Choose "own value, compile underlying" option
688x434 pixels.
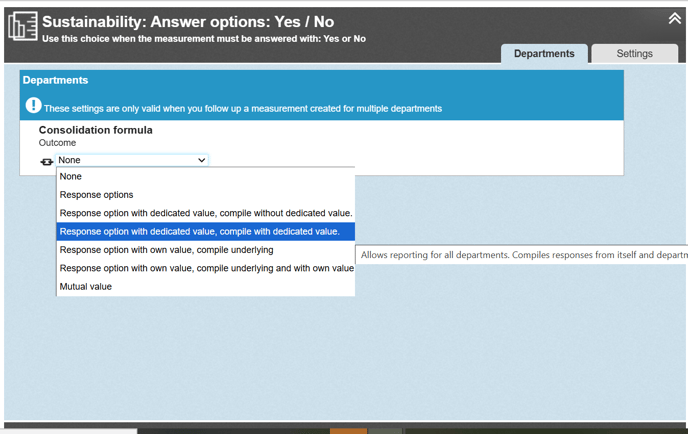[167, 250]
